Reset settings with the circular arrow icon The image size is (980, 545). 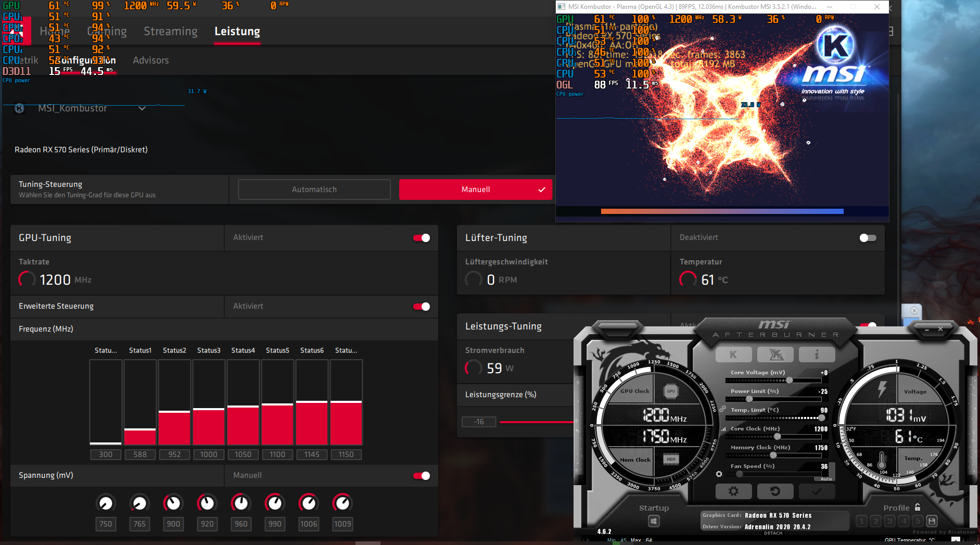tap(775, 491)
